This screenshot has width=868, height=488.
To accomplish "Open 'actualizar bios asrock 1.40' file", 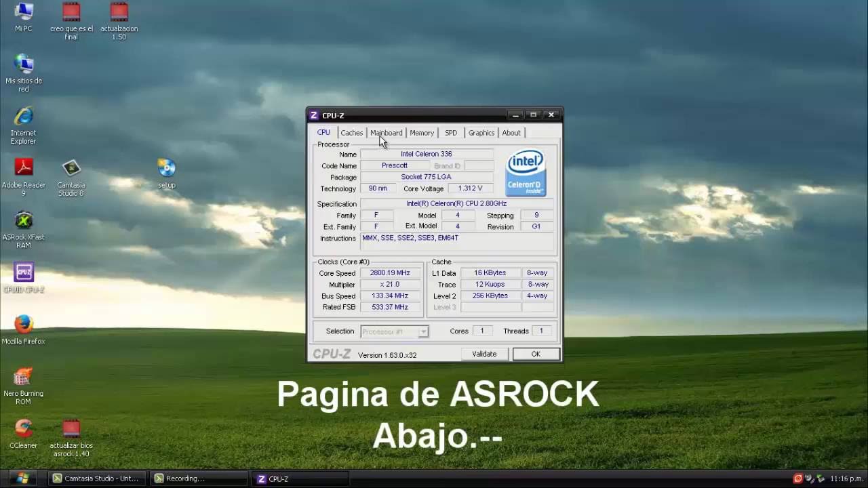I will (71, 438).
